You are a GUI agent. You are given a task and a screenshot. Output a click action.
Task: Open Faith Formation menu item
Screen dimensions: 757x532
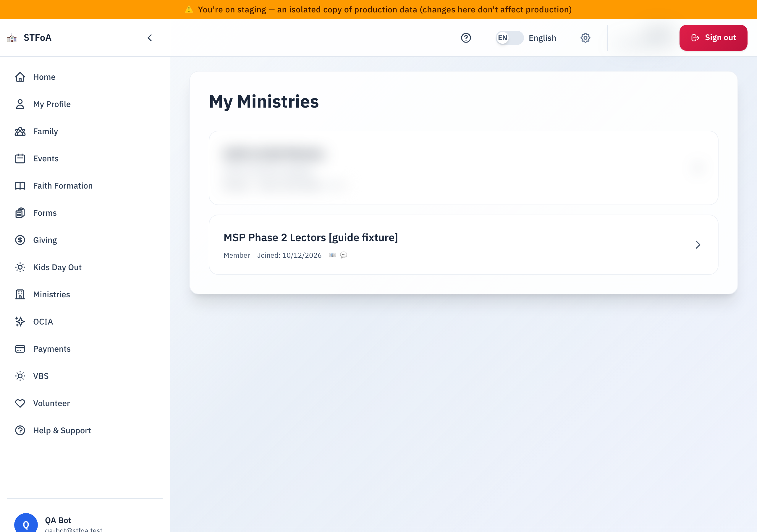click(85, 186)
